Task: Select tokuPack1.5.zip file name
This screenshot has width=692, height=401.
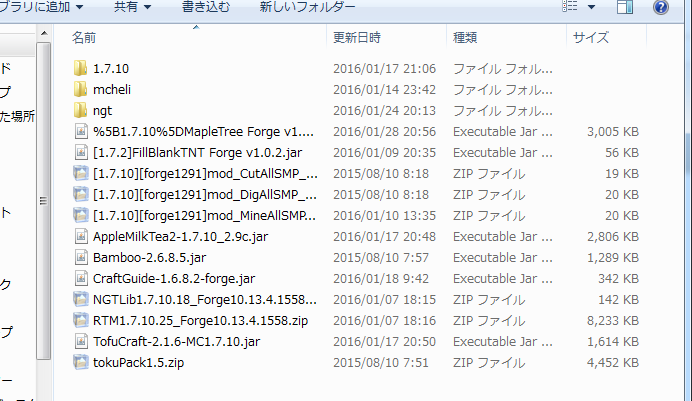Action: pyautogui.click(x=139, y=363)
